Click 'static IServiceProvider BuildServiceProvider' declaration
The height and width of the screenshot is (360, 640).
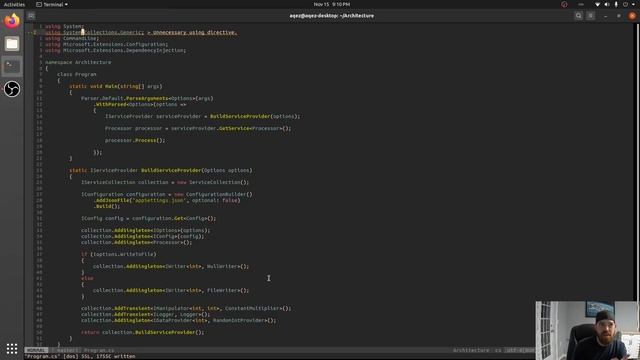pos(161,170)
